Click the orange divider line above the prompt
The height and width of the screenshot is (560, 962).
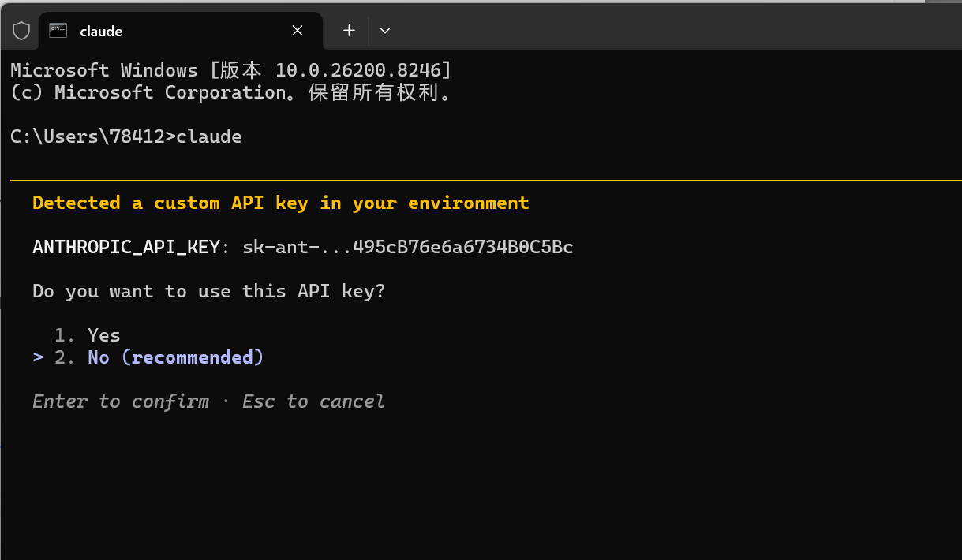pos(486,181)
